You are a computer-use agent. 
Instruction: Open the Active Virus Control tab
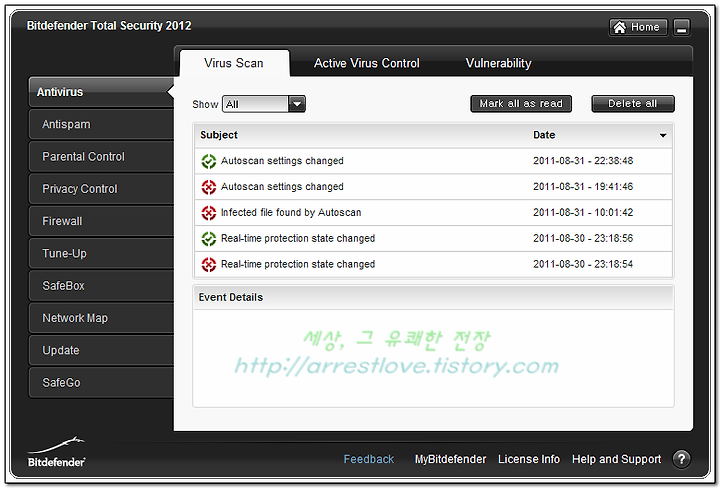pyautogui.click(x=366, y=63)
